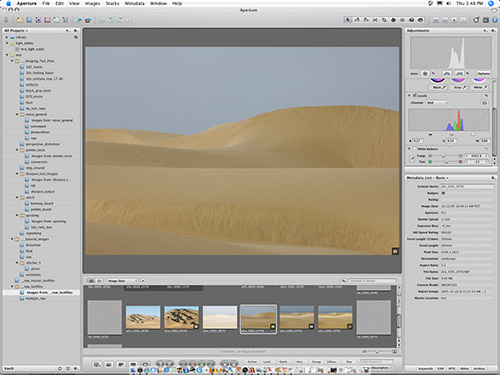The height and width of the screenshot is (375, 500).
Task: Switch to the EXIF metadata tab
Action: point(440,369)
